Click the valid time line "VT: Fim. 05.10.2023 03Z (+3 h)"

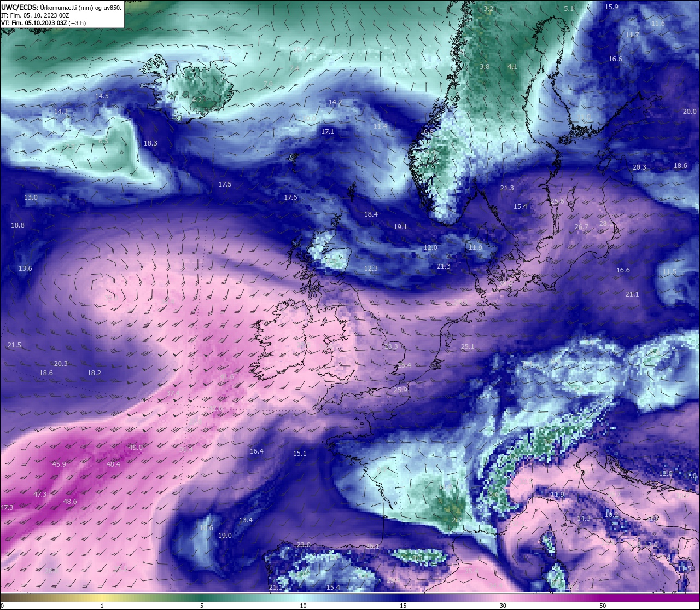[43, 23]
